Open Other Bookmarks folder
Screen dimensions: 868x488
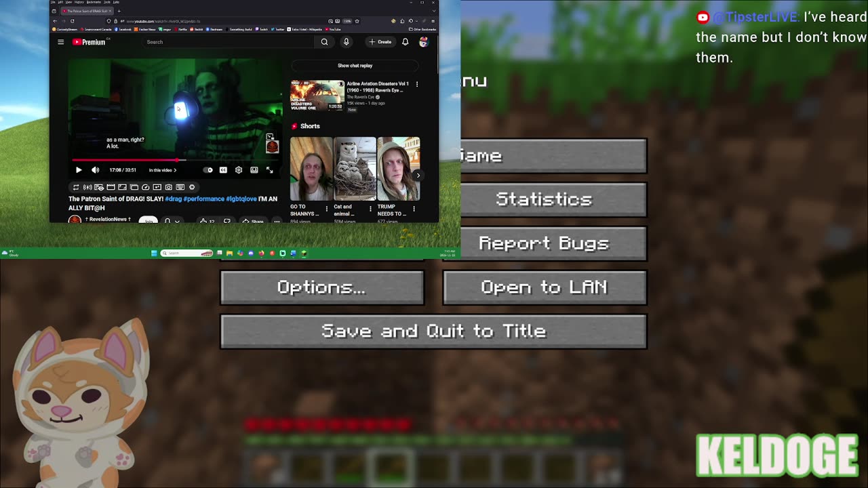(423, 29)
